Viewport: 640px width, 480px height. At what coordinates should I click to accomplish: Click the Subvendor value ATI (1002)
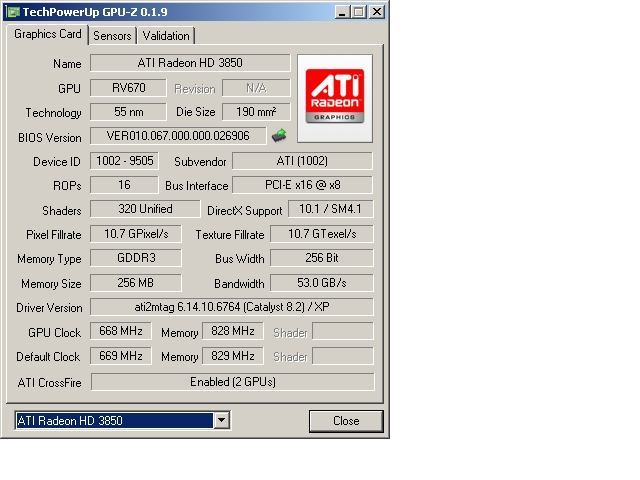pos(302,161)
